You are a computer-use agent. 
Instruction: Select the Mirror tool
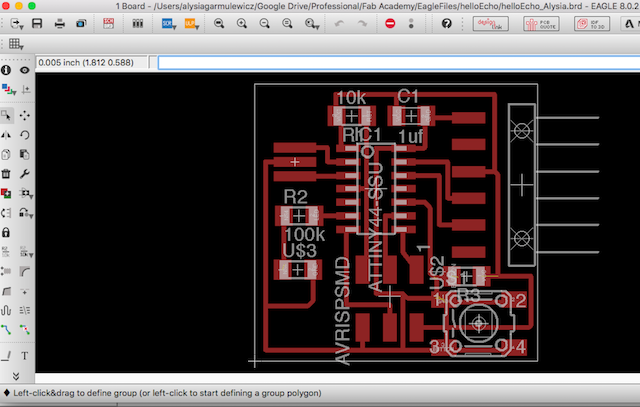(6, 135)
